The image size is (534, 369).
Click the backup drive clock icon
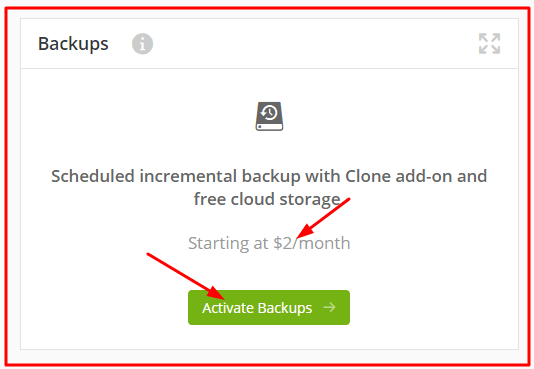[x=269, y=116]
